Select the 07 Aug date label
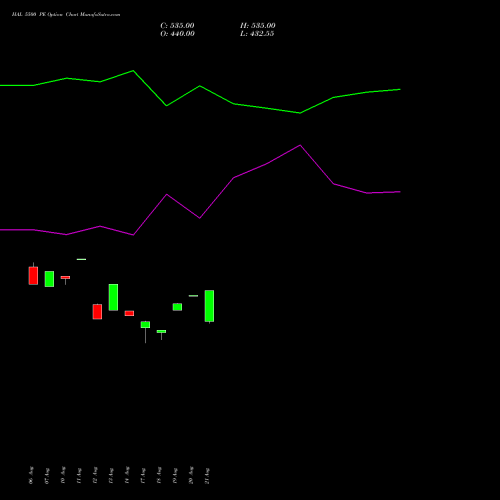500x500 pixels. click(47, 475)
